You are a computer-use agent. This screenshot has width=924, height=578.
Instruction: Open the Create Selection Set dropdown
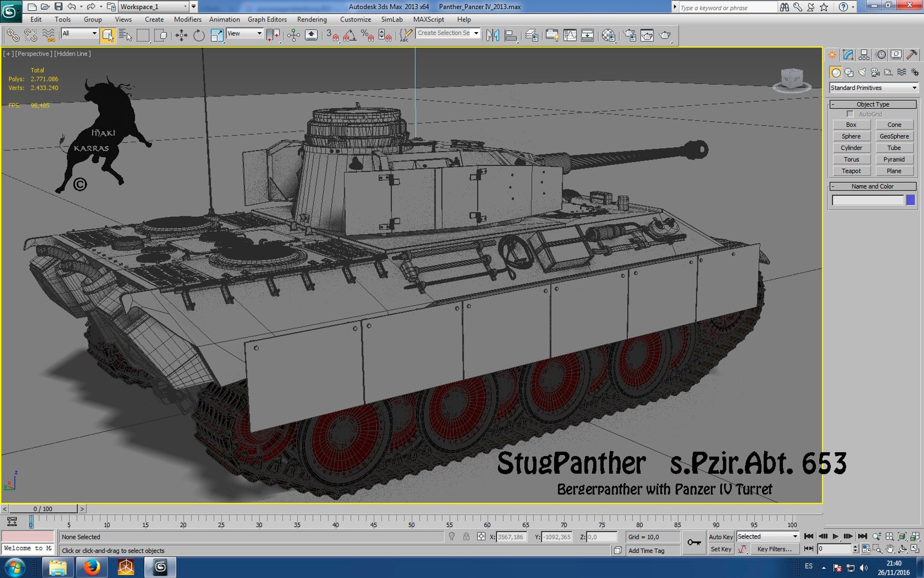448,33
